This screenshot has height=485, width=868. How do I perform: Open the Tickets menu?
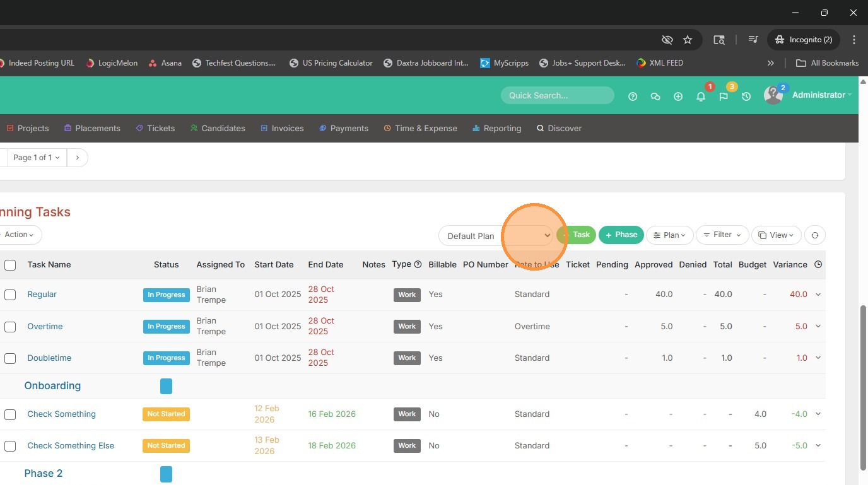155,129
